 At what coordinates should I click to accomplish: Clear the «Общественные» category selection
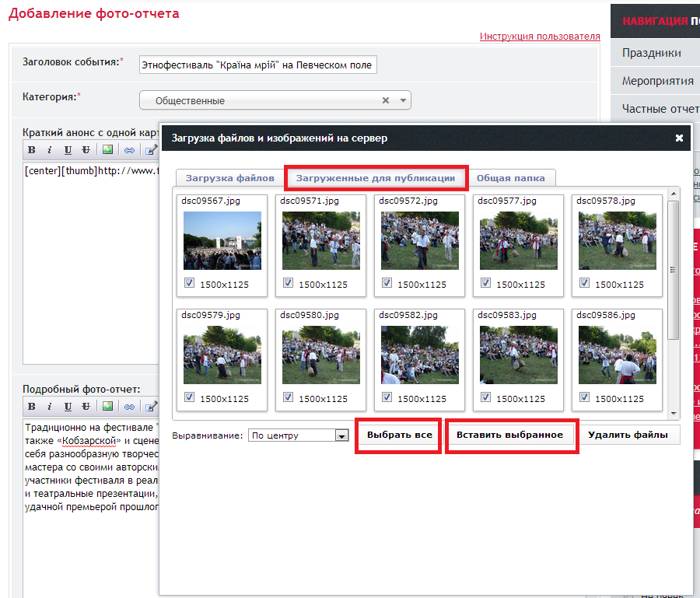click(x=386, y=100)
